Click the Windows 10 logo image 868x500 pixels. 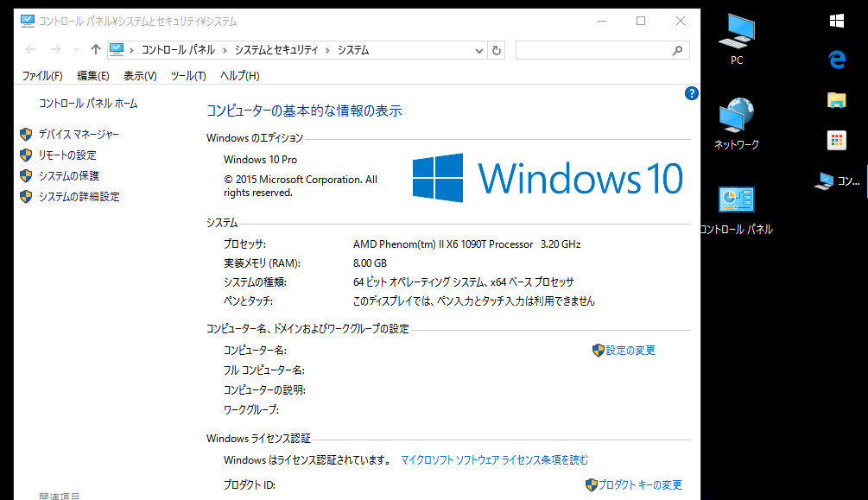[548, 178]
